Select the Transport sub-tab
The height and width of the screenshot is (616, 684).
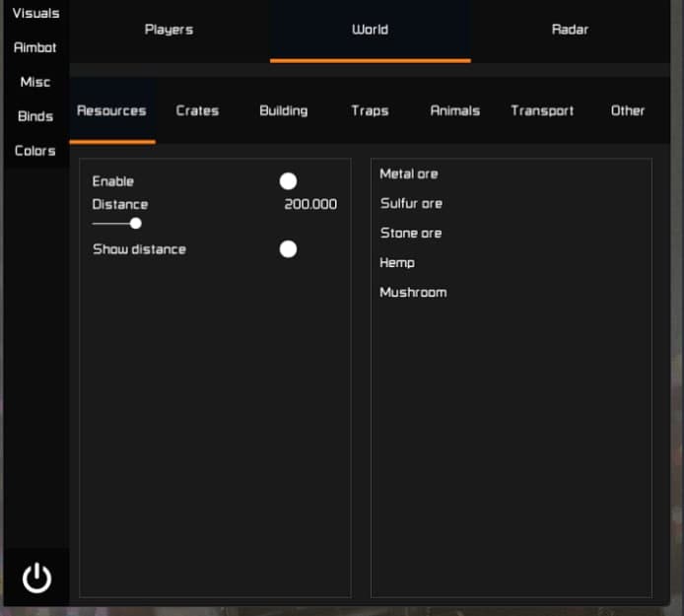542,110
